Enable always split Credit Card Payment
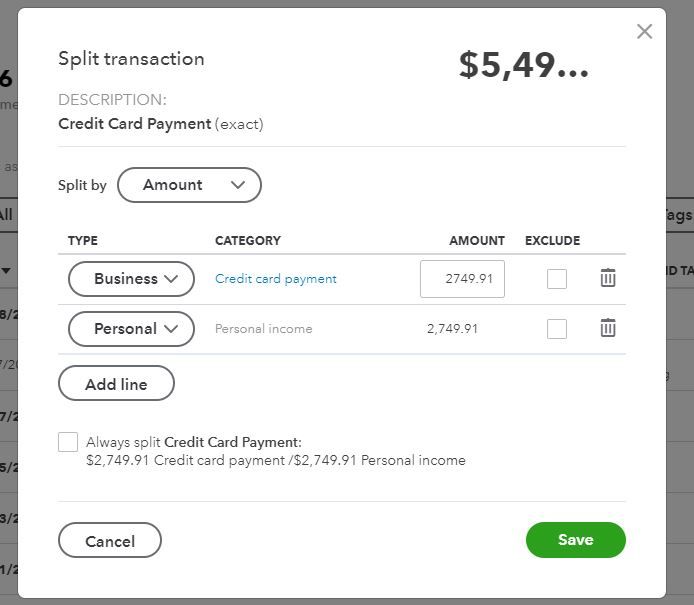 click(68, 442)
